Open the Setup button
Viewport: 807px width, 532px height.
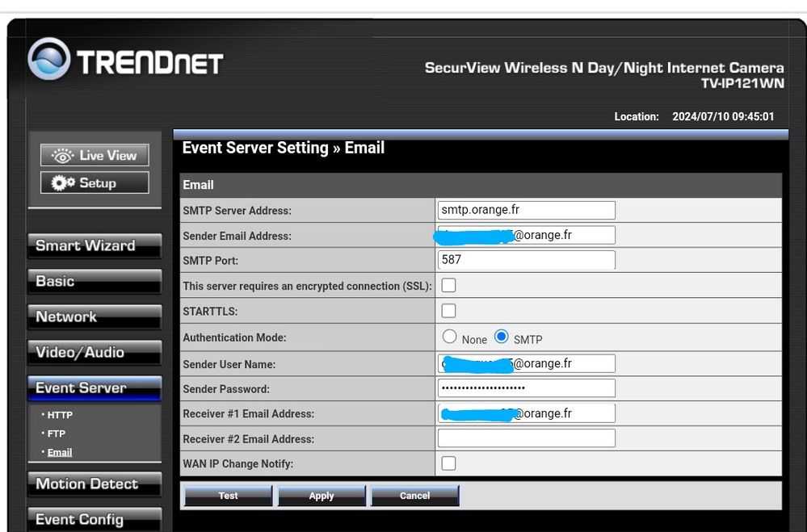click(x=95, y=182)
